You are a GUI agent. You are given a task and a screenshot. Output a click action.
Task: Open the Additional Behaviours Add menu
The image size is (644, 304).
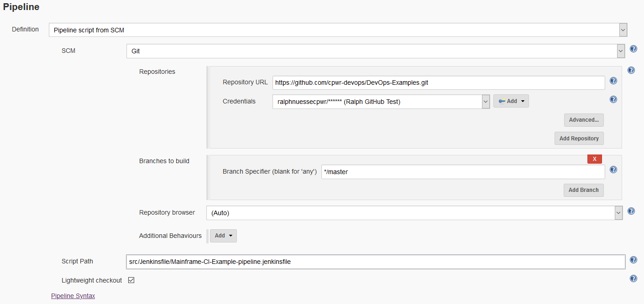pyautogui.click(x=224, y=236)
